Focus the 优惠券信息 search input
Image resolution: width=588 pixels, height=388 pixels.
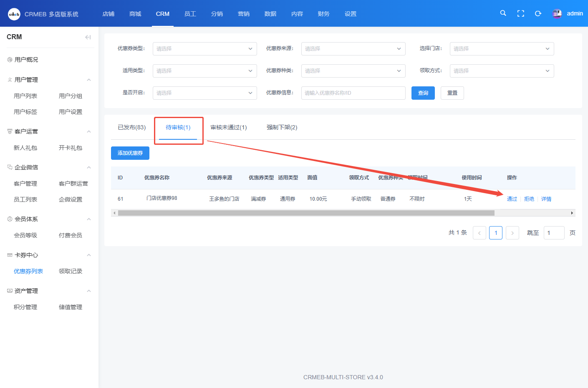353,93
